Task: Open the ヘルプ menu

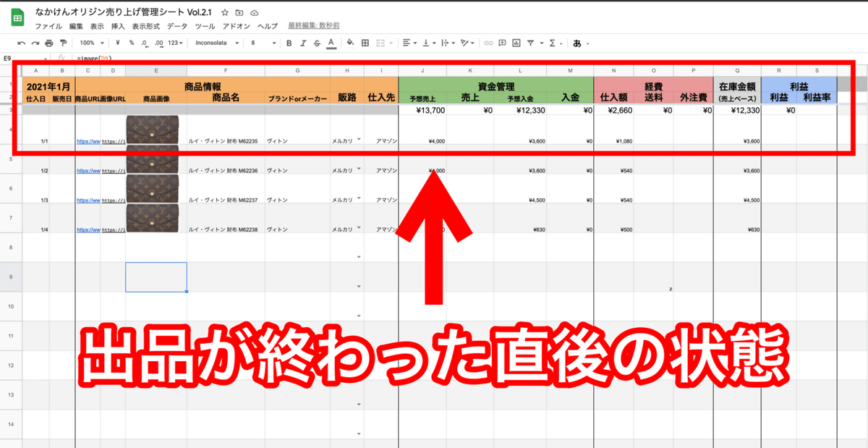Action: [268, 25]
